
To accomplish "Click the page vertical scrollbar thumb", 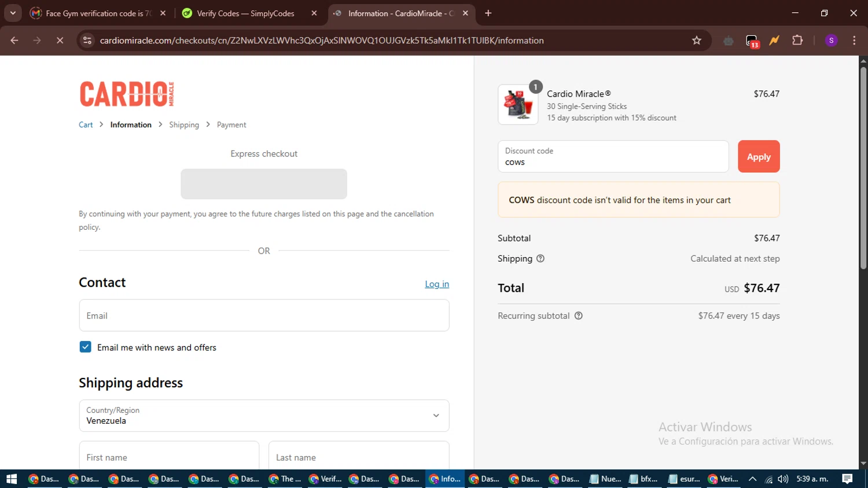I will tap(863, 168).
